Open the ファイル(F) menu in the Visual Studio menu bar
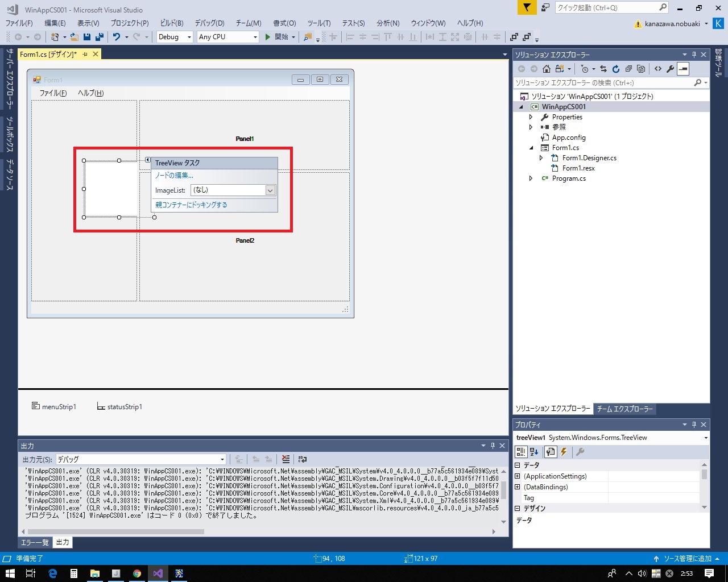Screen dimensions: 728x582 (19, 23)
